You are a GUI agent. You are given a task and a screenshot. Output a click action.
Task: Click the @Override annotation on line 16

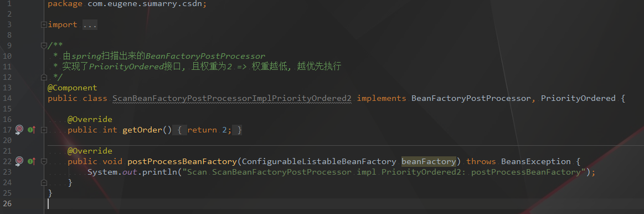click(x=90, y=119)
